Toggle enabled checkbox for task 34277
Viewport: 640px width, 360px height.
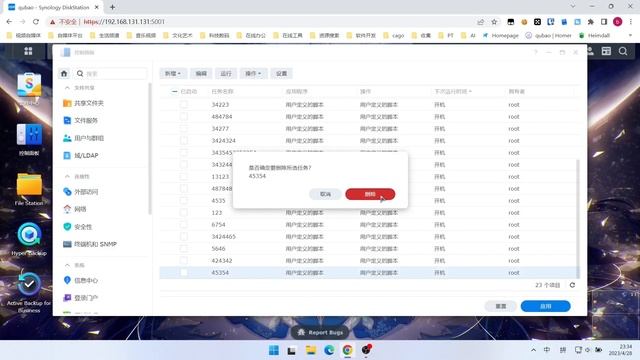[x=184, y=129]
